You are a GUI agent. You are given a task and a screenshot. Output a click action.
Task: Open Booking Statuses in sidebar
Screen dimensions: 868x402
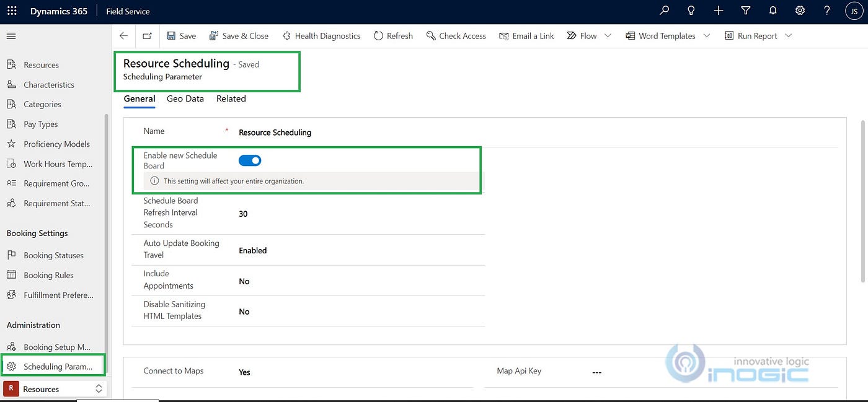pos(53,255)
